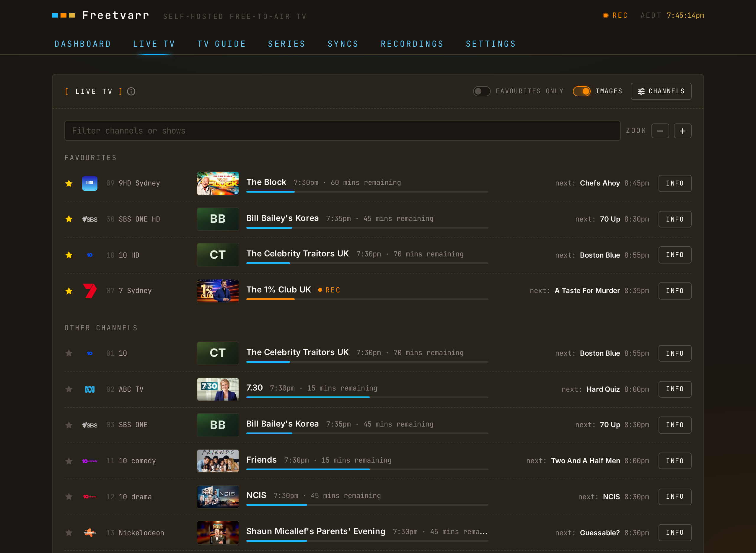Go to the Recordings tab
Viewport: 756px width, 553px height.
412,44
